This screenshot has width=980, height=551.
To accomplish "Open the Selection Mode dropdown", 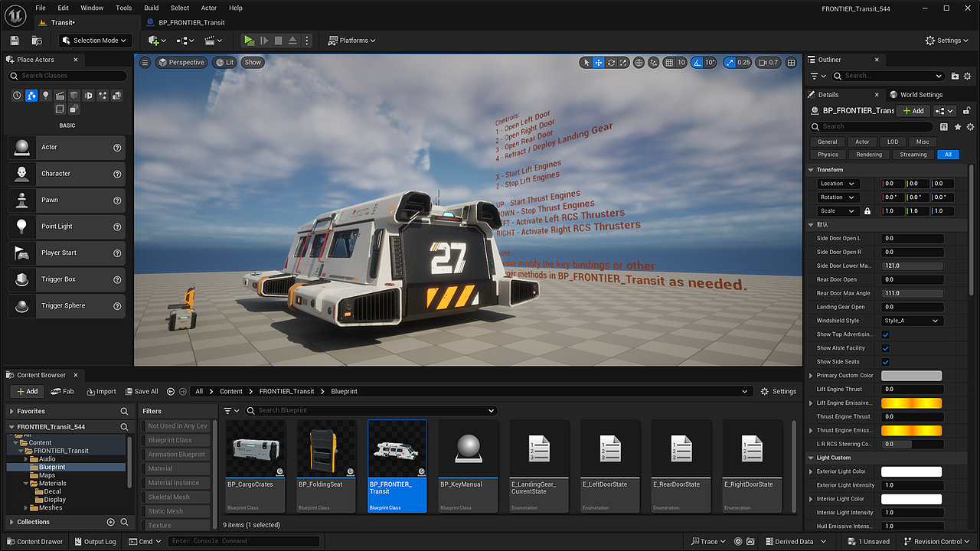I will pyautogui.click(x=95, y=41).
